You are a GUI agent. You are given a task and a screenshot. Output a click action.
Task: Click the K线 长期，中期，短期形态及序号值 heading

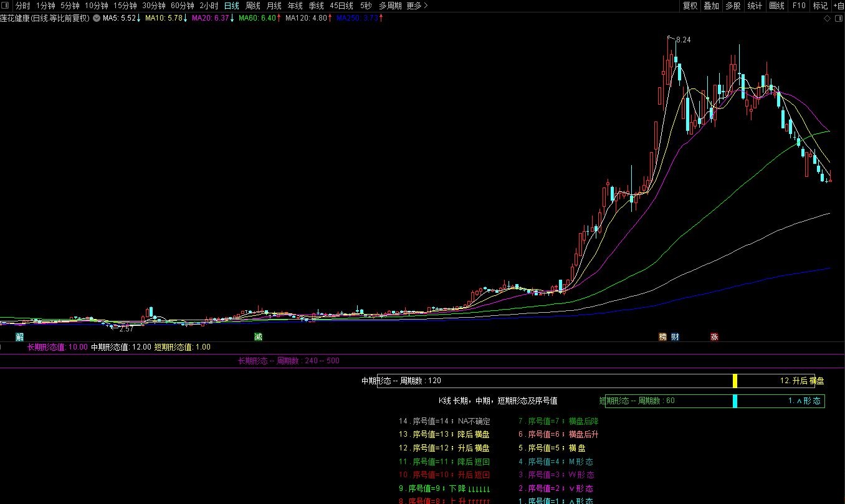pos(498,401)
